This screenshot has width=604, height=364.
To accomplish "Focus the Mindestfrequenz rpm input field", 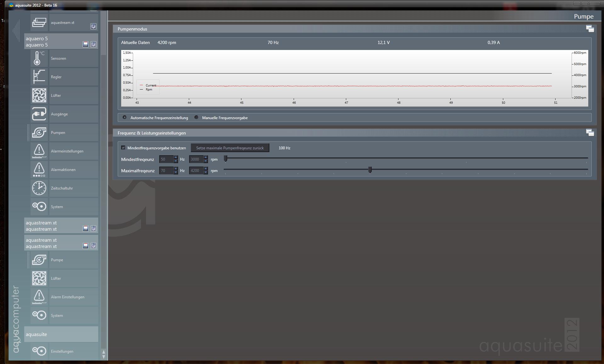I will [x=196, y=159].
